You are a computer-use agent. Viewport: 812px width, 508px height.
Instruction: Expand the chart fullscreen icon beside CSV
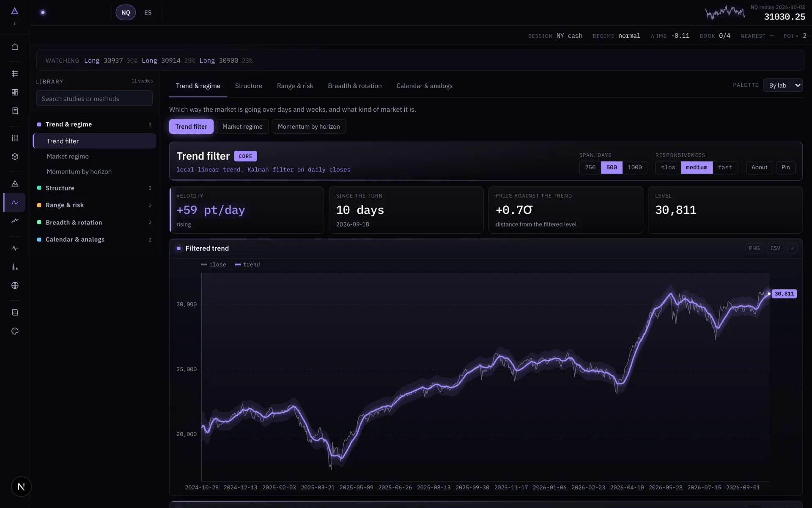pyautogui.click(x=793, y=248)
